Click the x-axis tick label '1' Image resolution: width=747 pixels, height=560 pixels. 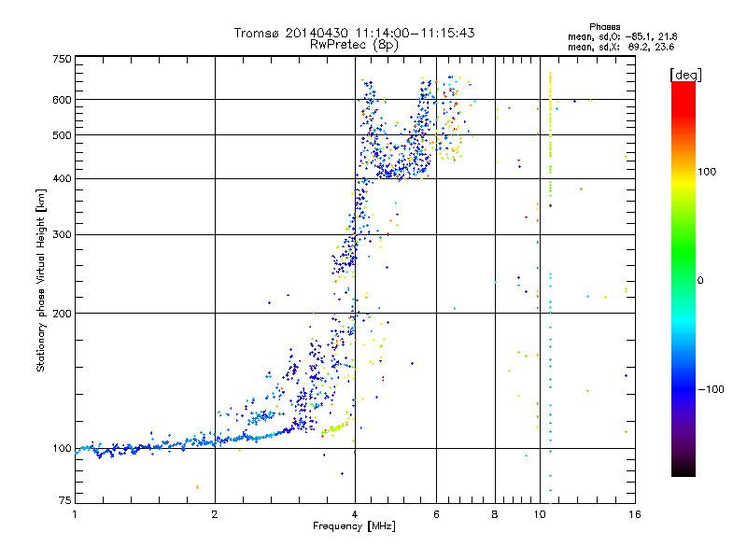[x=75, y=514]
